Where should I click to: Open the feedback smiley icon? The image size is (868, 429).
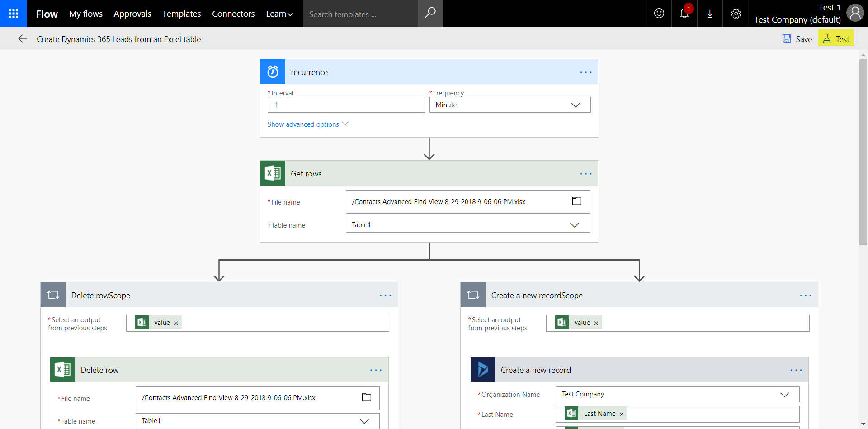click(659, 14)
